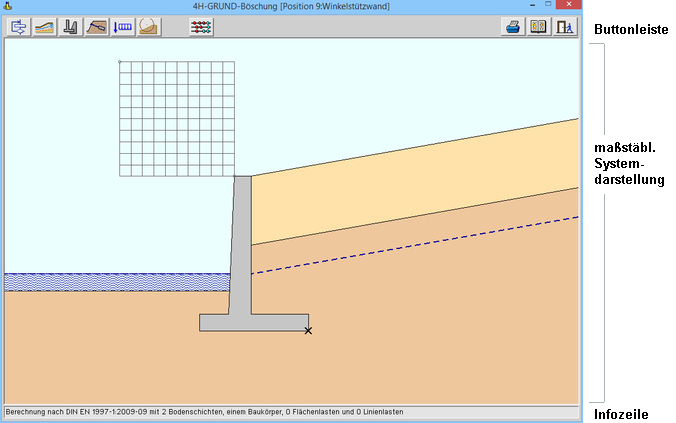Click the blue dashed groundwater line
The width and height of the screenshot is (676, 423).
[x=420, y=245]
